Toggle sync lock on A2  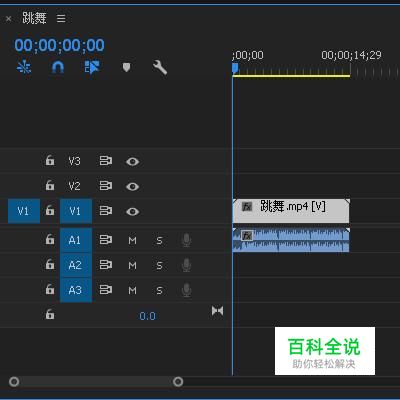(x=106, y=265)
